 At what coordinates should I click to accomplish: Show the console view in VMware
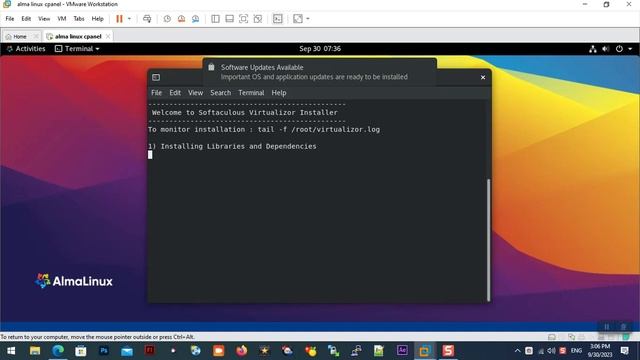click(278, 19)
